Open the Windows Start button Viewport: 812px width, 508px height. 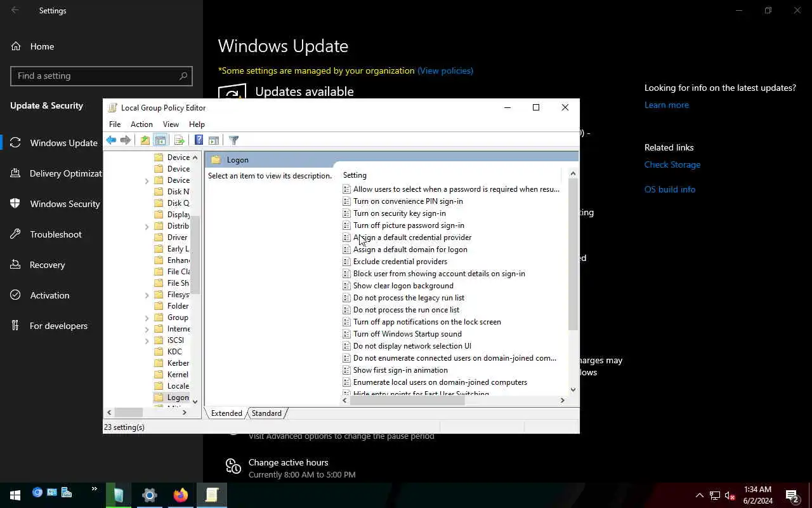[x=15, y=495]
